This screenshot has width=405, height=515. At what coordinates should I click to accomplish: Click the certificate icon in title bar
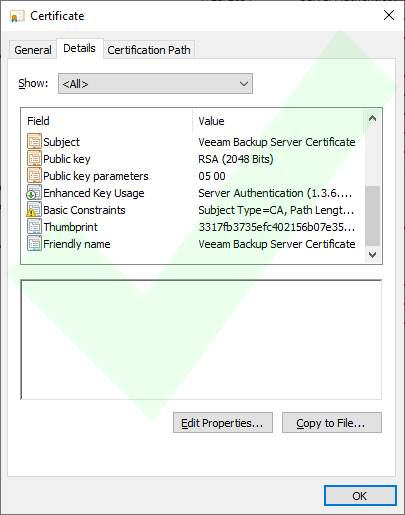(x=17, y=16)
